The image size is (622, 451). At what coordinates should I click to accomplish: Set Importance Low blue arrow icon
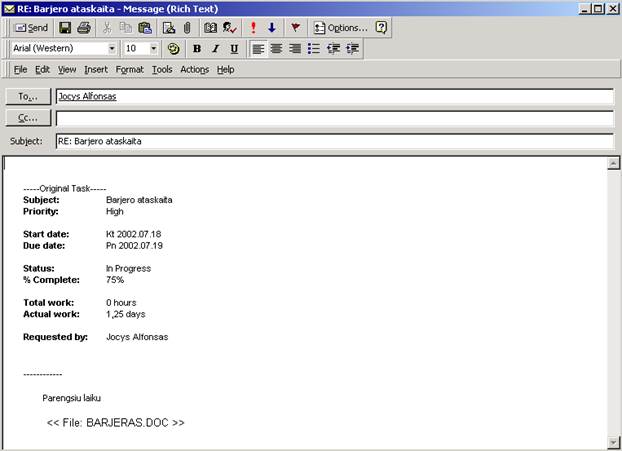coord(272,28)
